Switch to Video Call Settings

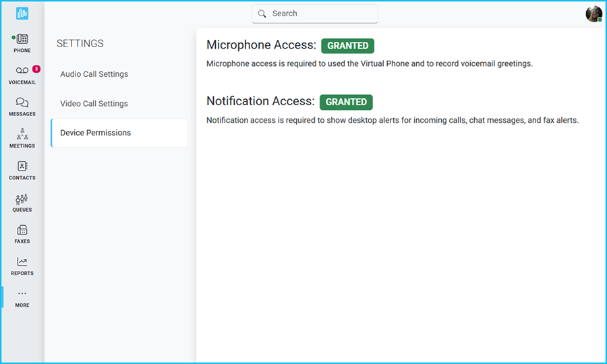pos(94,104)
